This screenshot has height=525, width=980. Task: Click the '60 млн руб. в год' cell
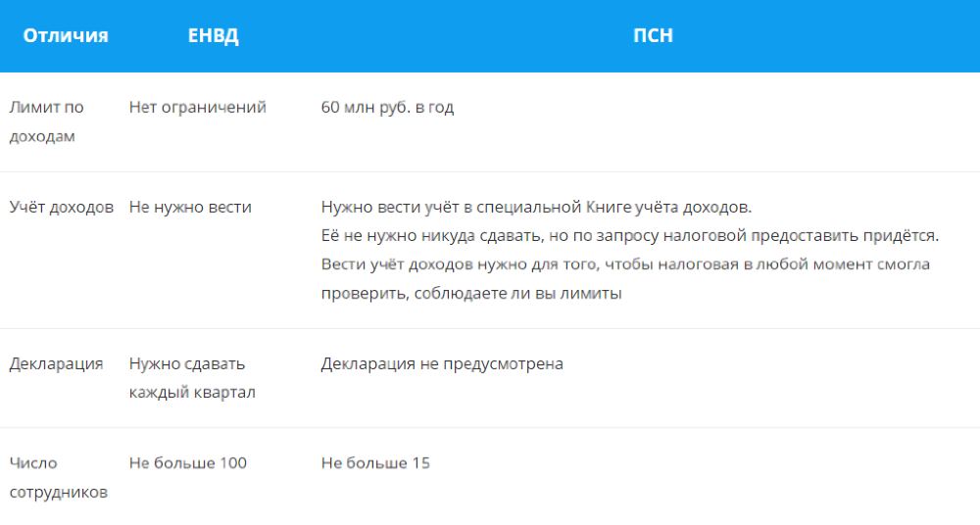387,108
